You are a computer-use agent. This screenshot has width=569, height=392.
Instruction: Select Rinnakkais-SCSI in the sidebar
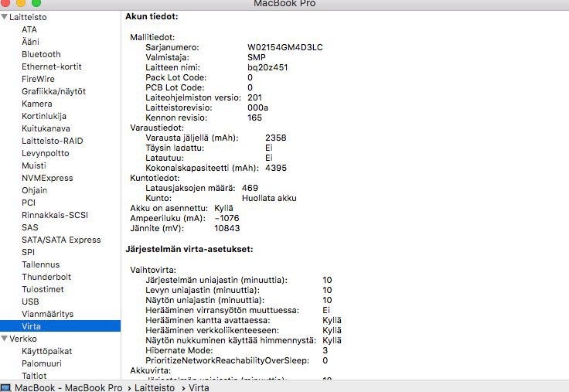click(55, 215)
